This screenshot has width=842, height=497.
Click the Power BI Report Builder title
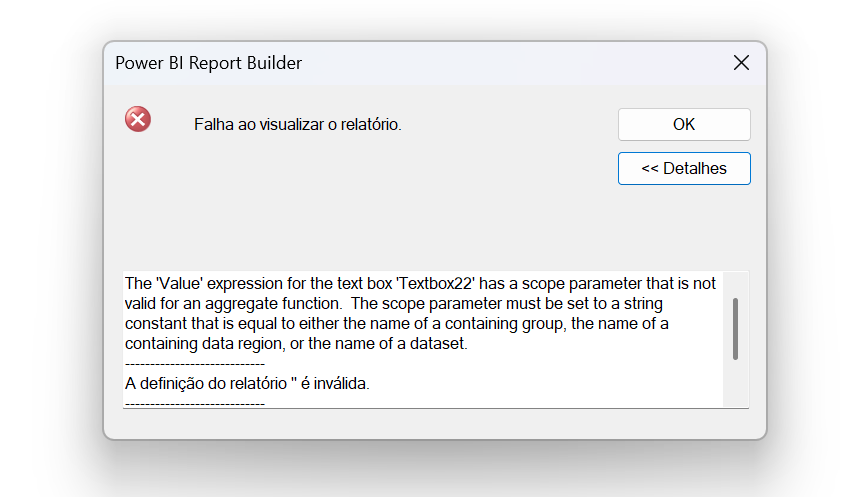[x=208, y=63]
